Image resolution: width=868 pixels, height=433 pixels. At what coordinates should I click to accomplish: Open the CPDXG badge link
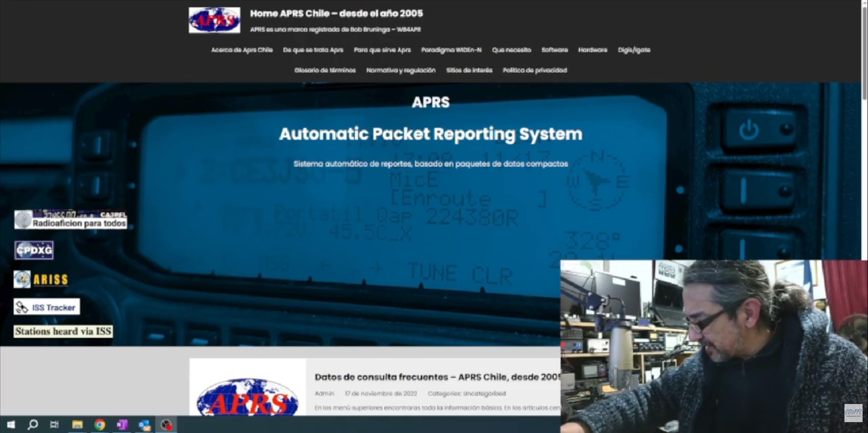tap(34, 250)
